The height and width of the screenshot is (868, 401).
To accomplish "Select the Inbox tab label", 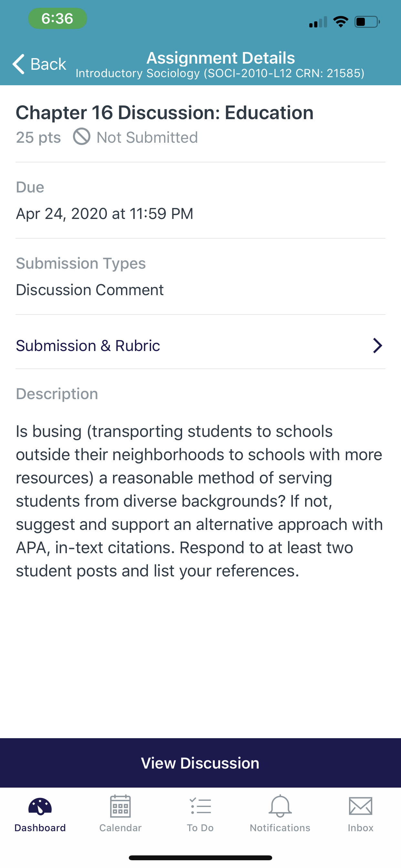I will click(361, 828).
